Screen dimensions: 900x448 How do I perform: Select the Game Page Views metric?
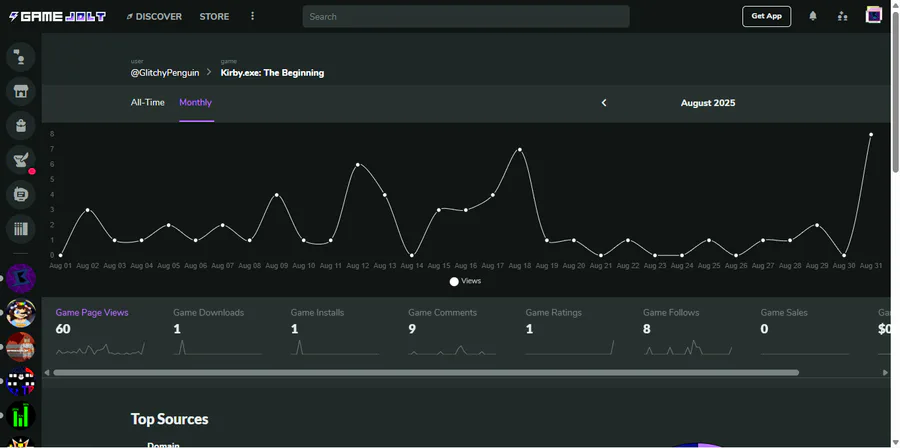[x=100, y=334]
